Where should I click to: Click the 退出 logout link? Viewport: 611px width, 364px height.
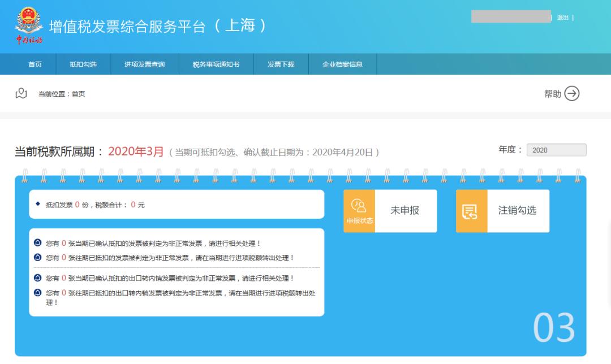pos(563,18)
